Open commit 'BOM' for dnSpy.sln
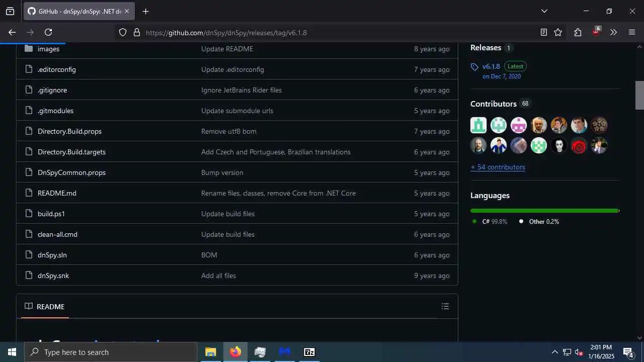 pos(209,255)
